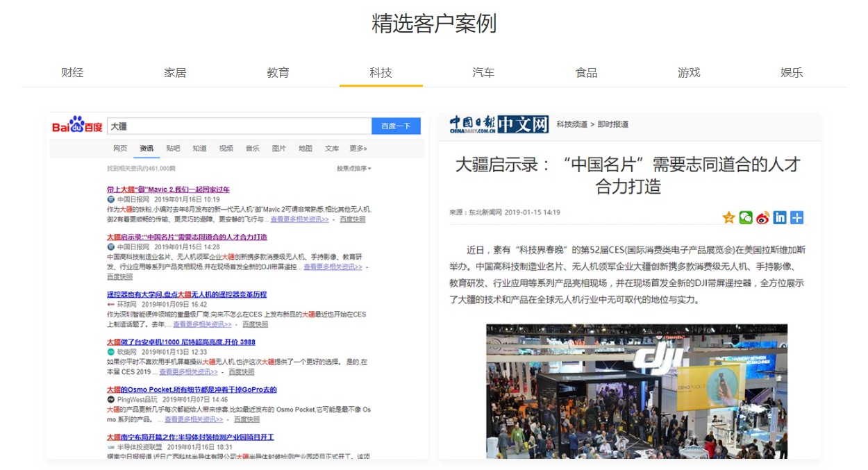Click 查看更多相关资讯 under the 环球网 result

[x=202, y=324]
